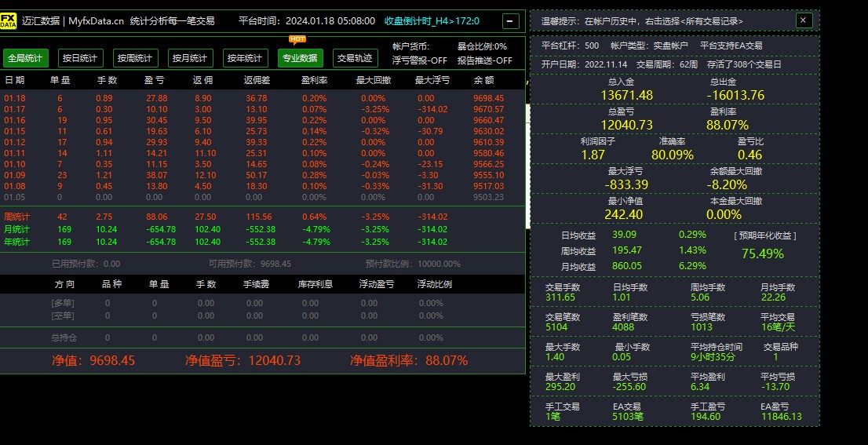Click 最小净值 value 242.40
The width and height of the screenshot is (868, 445).
[624, 215]
